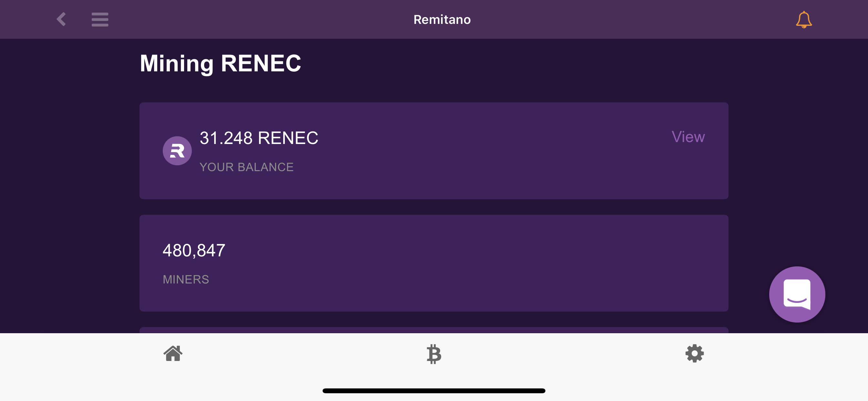The height and width of the screenshot is (401, 868).
Task: Tap the RENEC coin logo
Action: click(177, 151)
